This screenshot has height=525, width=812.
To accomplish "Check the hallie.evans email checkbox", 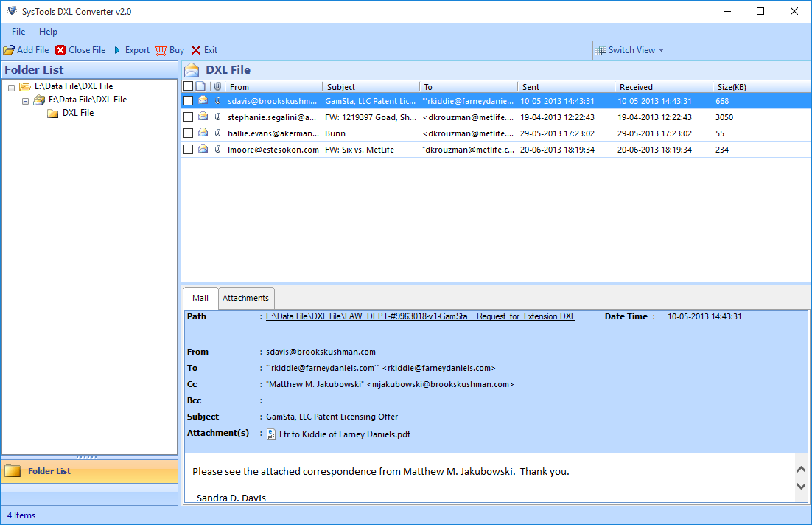I will [189, 133].
